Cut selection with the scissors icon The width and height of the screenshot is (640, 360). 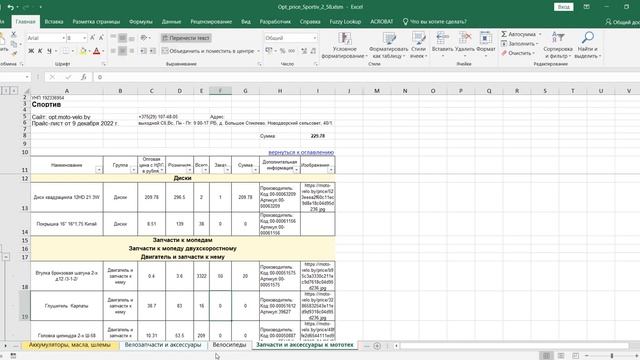(13, 34)
